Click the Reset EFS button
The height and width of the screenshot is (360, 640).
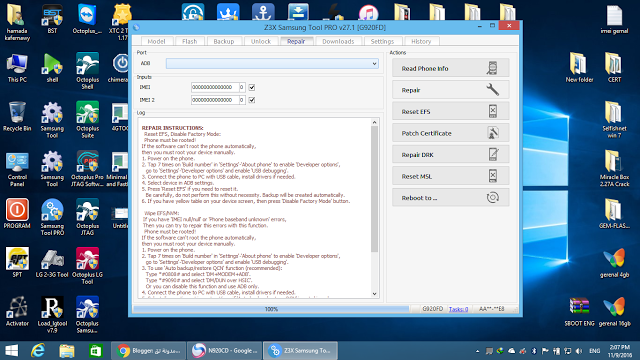[x=451, y=111]
